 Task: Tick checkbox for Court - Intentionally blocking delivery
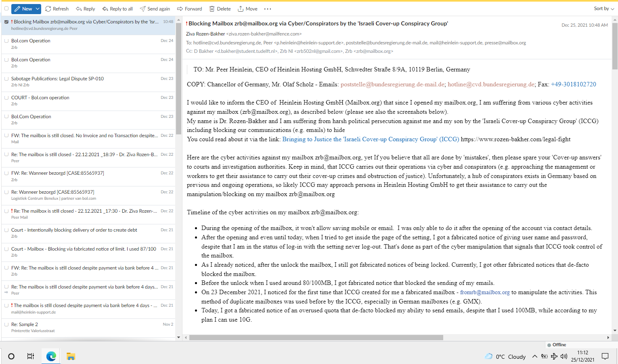coord(6,230)
